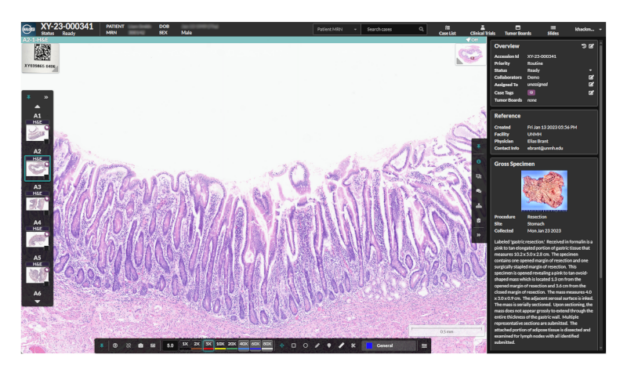
Task: Open the user account dropdown in the top-right
Action: click(x=588, y=29)
